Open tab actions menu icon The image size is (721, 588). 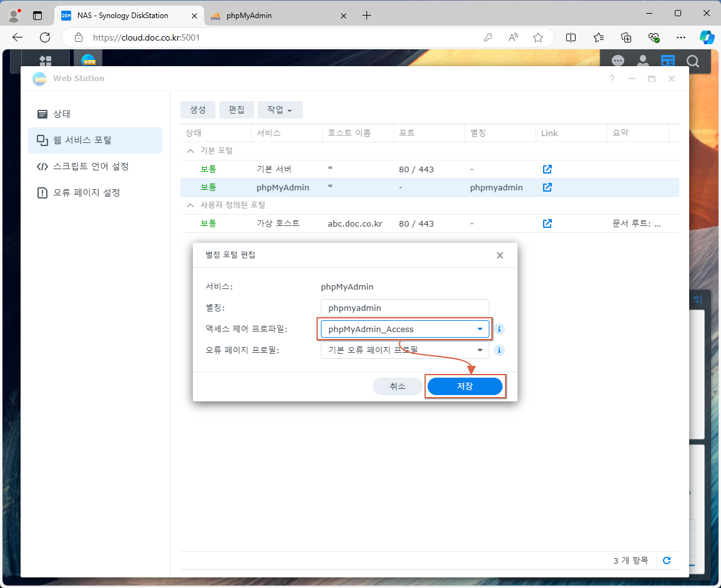37,16
